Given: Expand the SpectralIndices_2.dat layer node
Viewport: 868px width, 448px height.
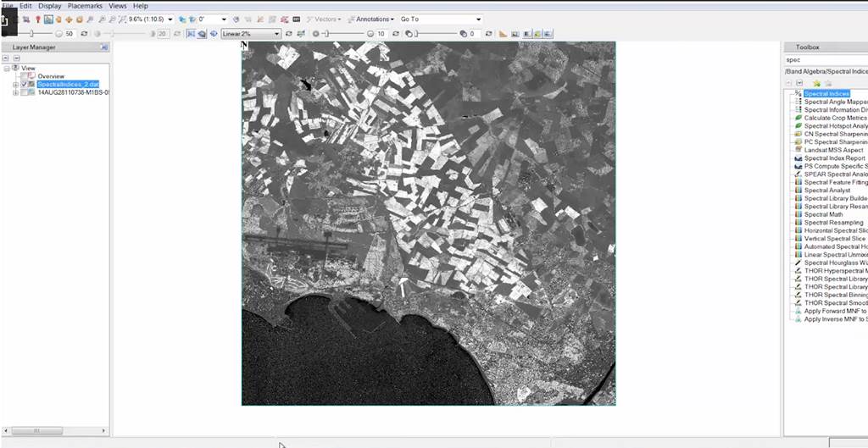Looking at the screenshot, I should click(x=16, y=85).
